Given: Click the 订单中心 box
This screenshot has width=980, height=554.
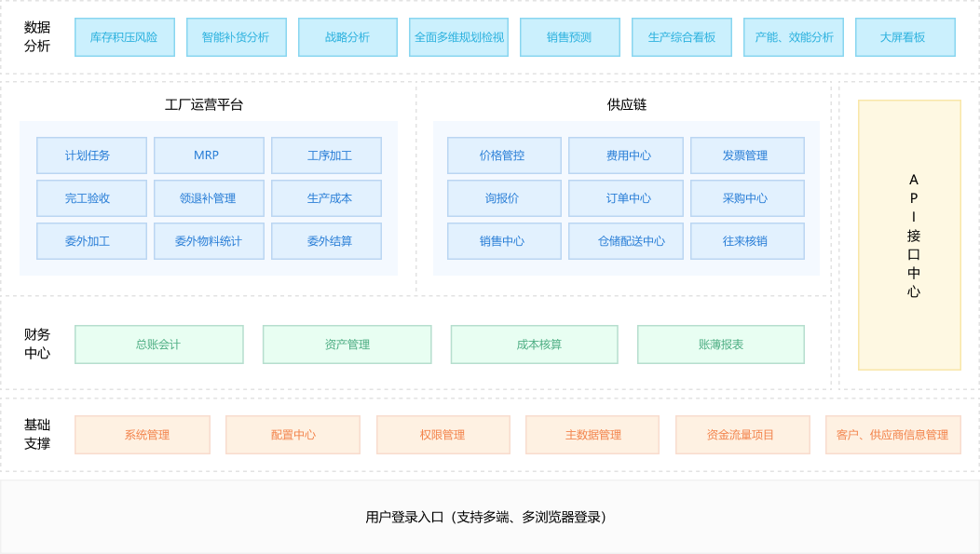Looking at the screenshot, I should coord(625,198).
